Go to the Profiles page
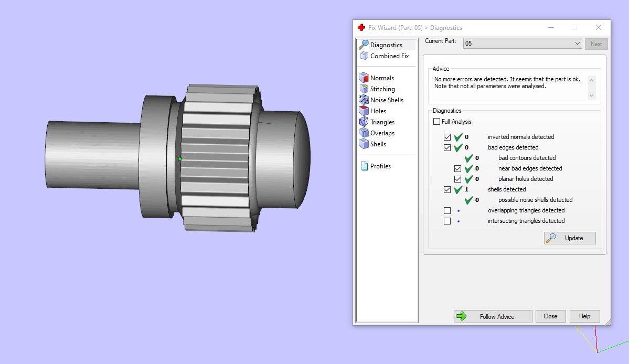Image resolution: width=629 pixels, height=364 pixels. (x=380, y=166)
